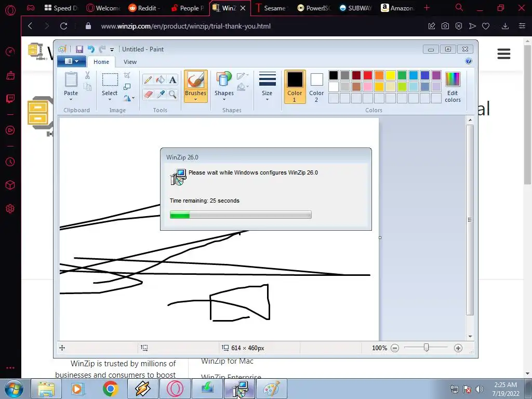Go back with Opera back arrow

[30, 26]
